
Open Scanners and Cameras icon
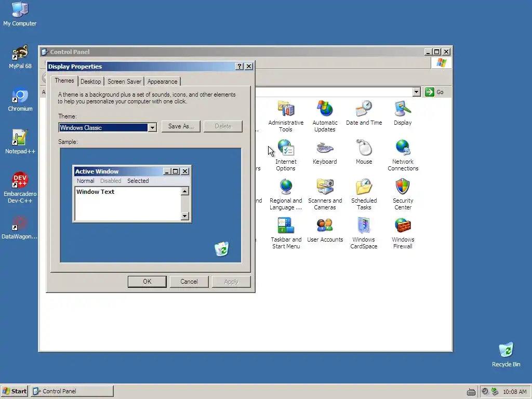pos(325,194)
